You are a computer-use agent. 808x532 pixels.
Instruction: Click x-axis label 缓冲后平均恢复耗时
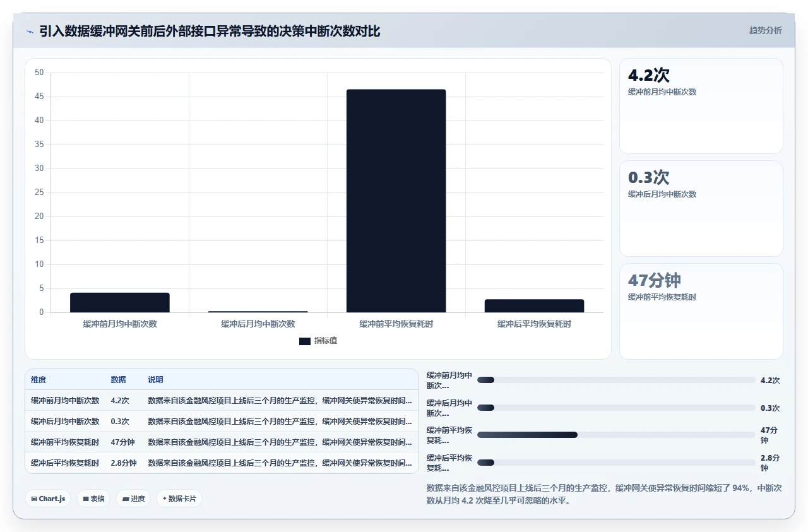click(534, 324)
